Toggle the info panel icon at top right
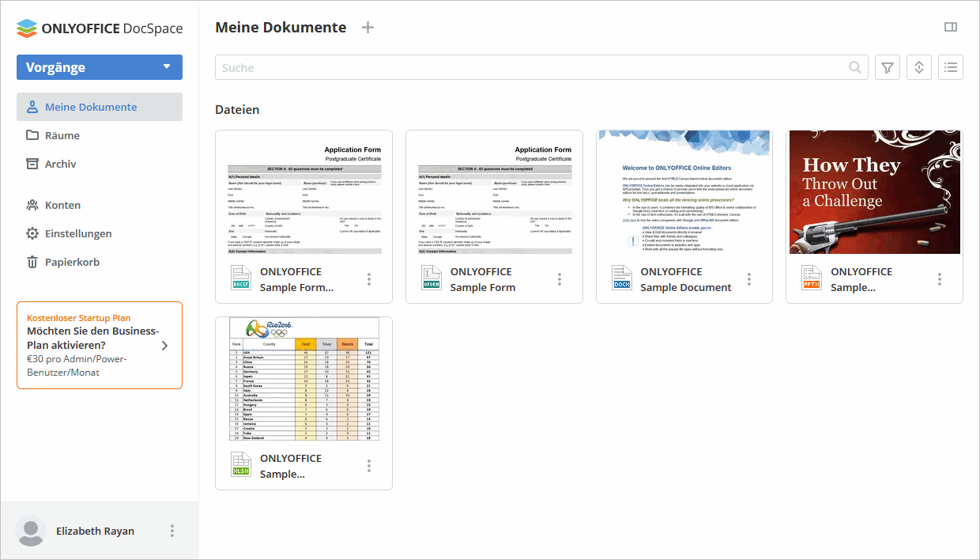 951,28
